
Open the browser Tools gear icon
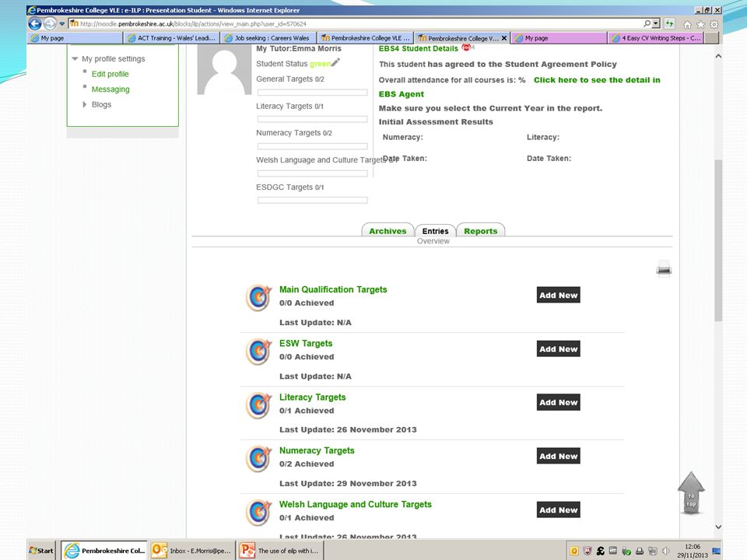tap(714, 24)
